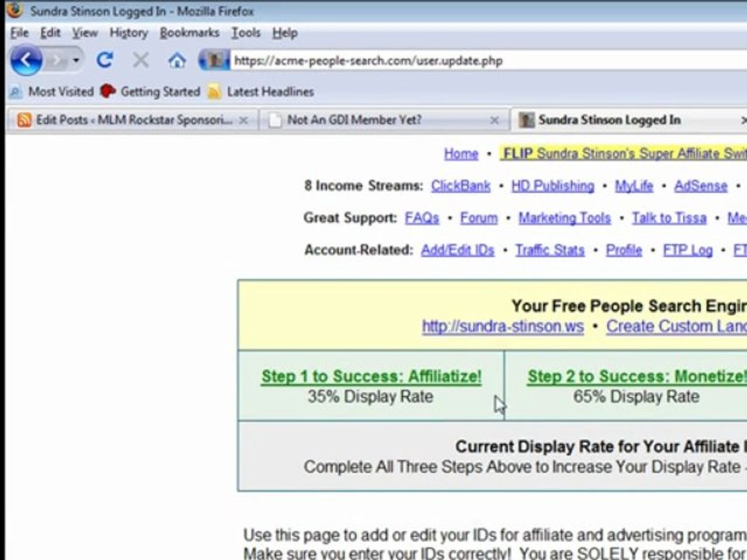Click the 'Great Support:' label
The width and height of the screenshot is (747, 560).
(x=350, y=218)
